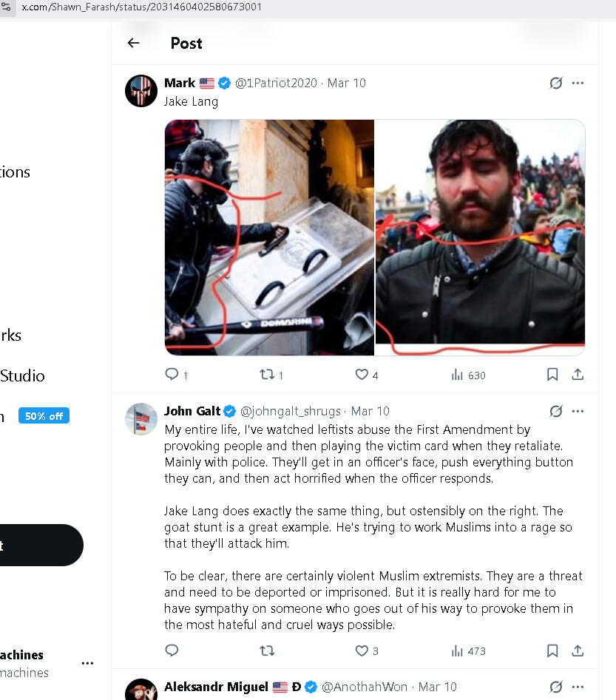Open more options on John Galt's post
This screenshot has width=616, height=700.
coord(578,411)
